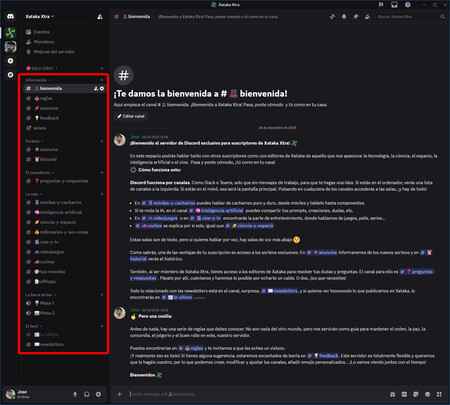Click invite icon on bienvenida channel row
Screen dimensions: 450x405
coord(96,88)
